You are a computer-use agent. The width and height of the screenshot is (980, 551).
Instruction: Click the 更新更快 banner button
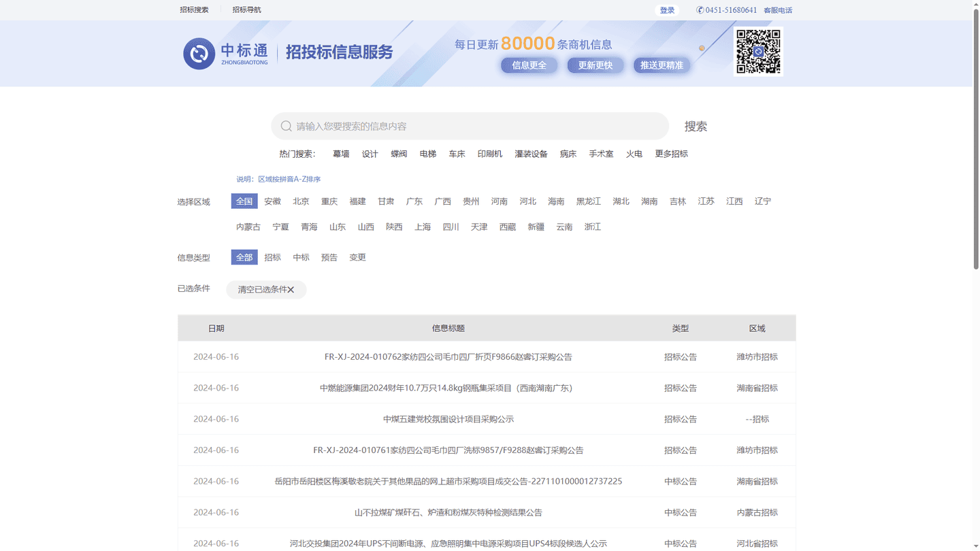[x=595, y=65]
